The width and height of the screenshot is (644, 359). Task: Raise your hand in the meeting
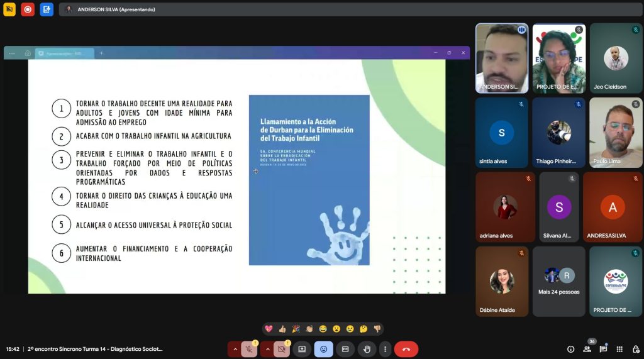pyautogui.click(x=367, y=349)
